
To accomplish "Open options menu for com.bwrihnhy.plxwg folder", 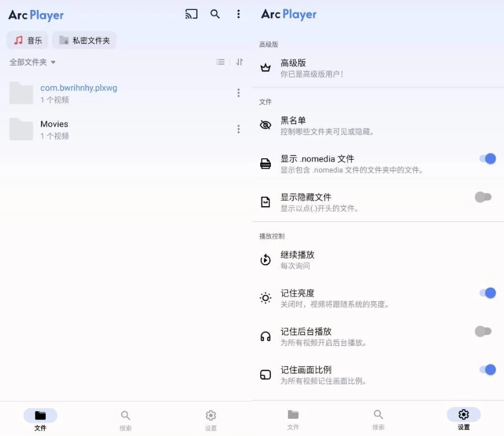I will click(x=238, y=93).
